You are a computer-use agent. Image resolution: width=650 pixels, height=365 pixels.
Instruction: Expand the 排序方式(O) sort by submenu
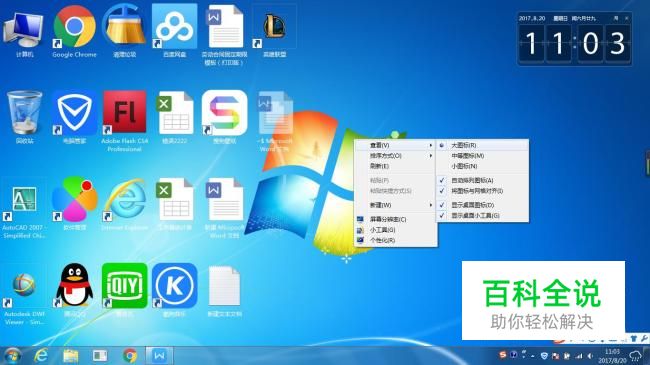pyautogui.click(x=395, y=156)
